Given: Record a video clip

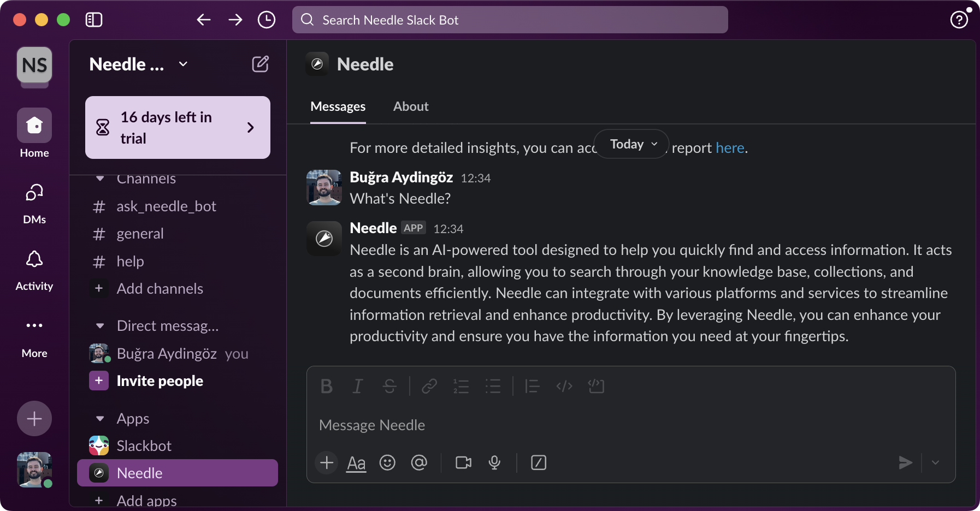Looking at the screenshot, I should coord(463,463).
